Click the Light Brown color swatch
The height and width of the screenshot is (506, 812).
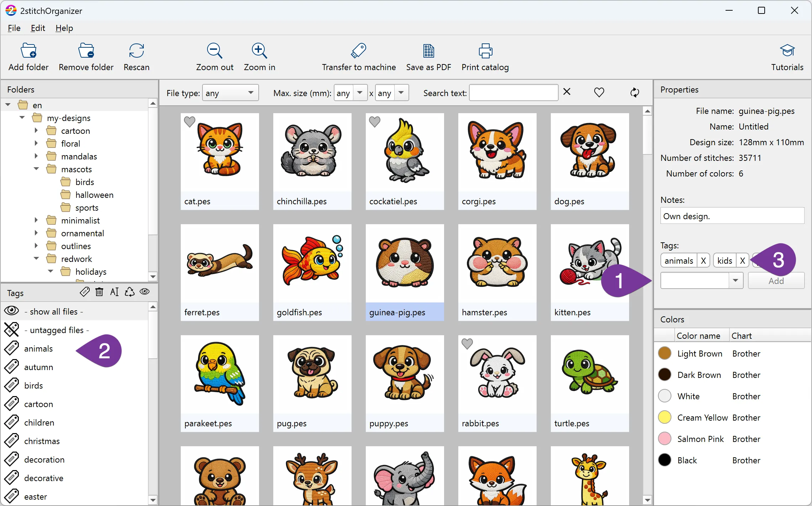664,353
